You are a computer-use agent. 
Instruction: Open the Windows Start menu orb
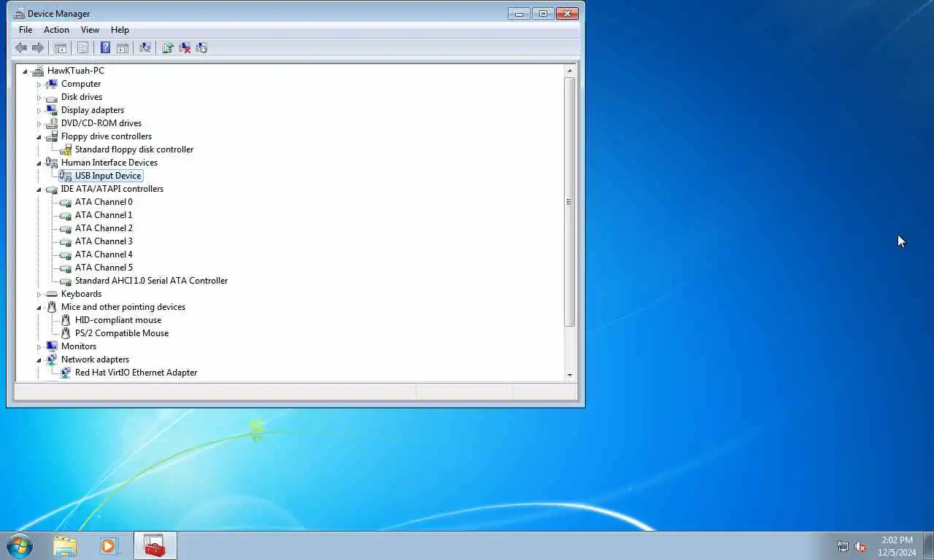click(x=19, y=545)
